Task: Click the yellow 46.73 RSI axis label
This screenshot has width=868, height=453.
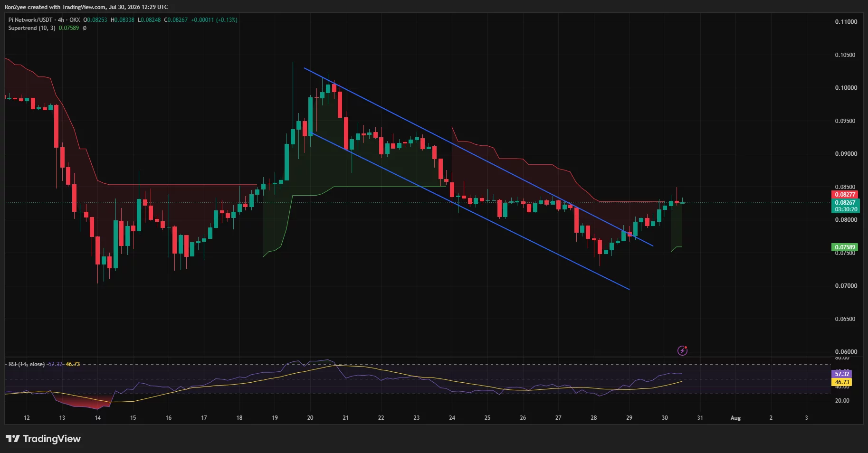Action: [x=842, y=382]
